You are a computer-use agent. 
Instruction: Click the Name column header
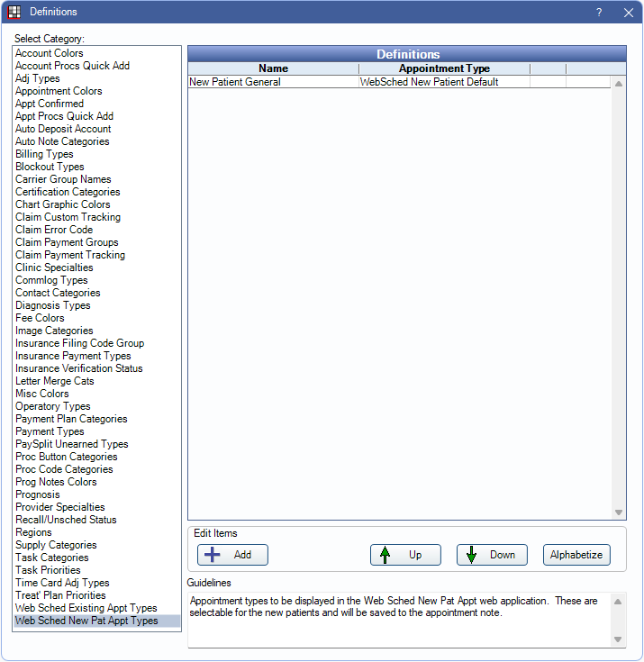(x=273, y=68)
